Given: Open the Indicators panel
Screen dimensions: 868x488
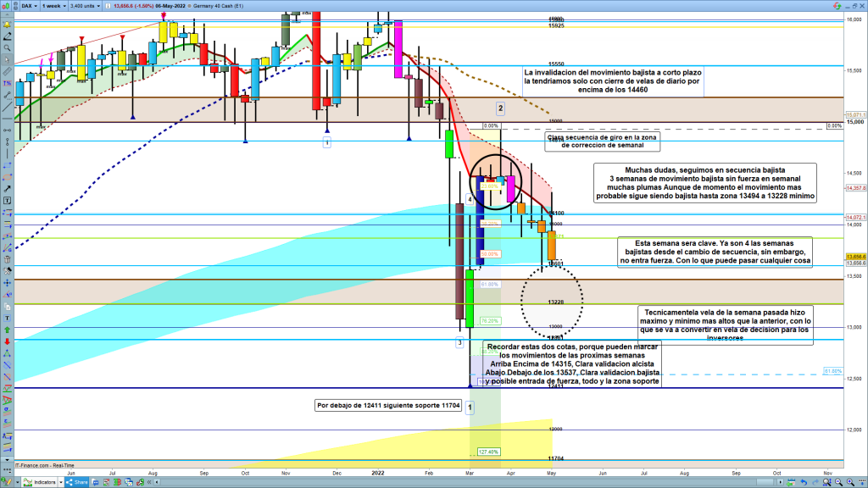Looking at the screenshot, I should coord(44,482).
